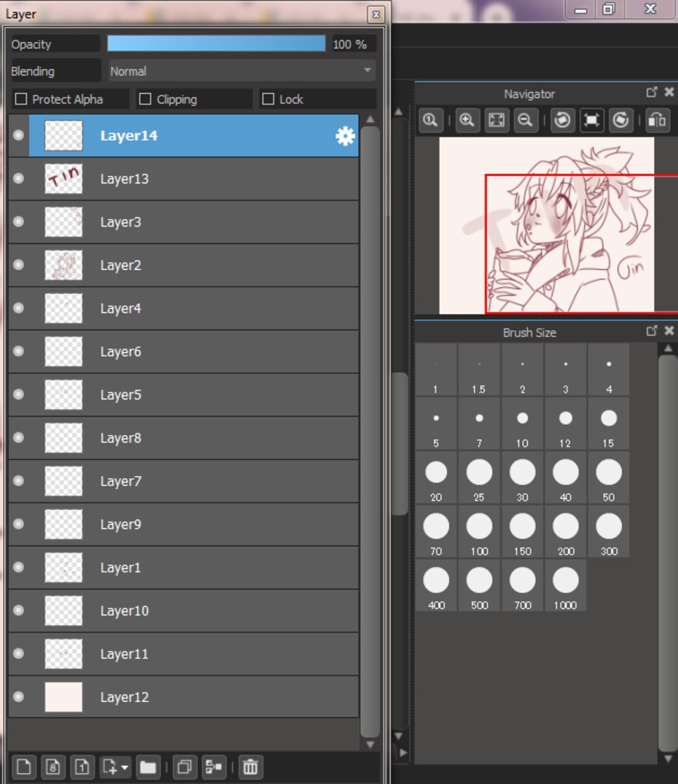Enable the Lock checkbox
This screenshot has height=784, width=678.
(268, 99)
